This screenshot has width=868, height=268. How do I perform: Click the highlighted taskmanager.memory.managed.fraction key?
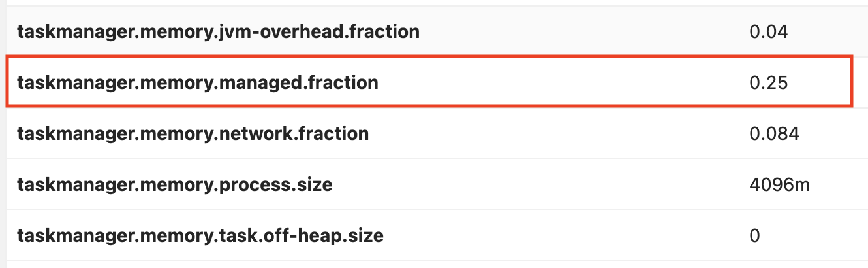[x=198, y=82]
